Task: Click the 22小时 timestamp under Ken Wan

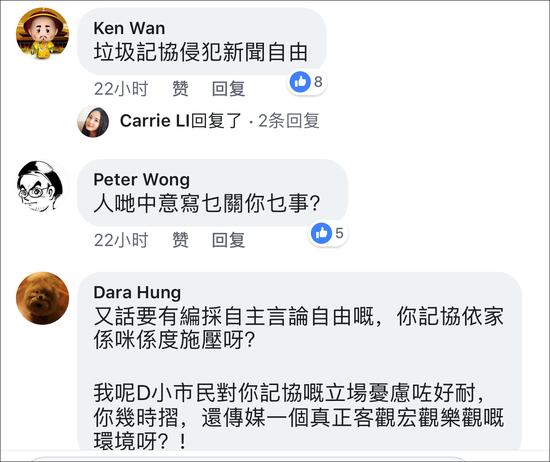Action: 121,88
